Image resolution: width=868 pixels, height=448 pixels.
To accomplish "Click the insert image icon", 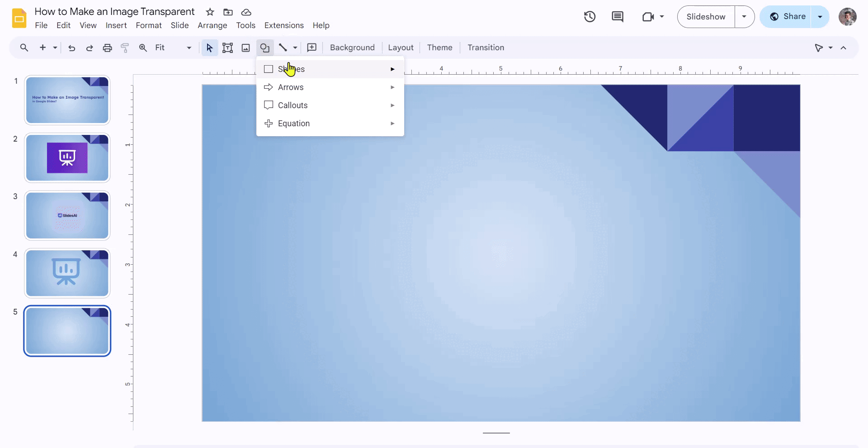I will 245,48.
